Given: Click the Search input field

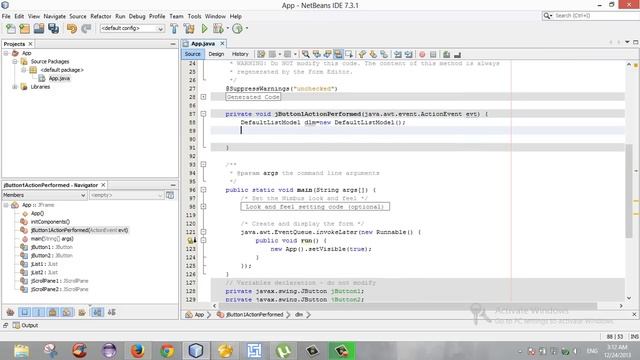Looking at the screenshot, I should point(595,16).
